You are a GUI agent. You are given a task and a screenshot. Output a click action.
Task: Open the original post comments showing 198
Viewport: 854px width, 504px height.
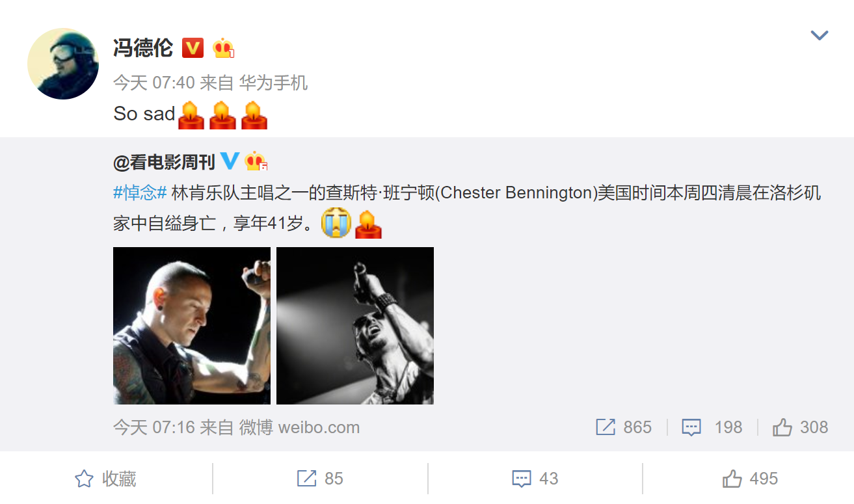tap(712, 427)
